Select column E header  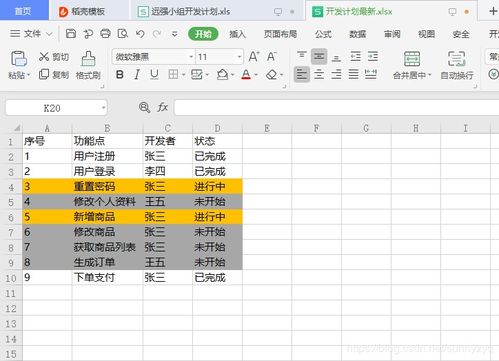click(267, 128)
